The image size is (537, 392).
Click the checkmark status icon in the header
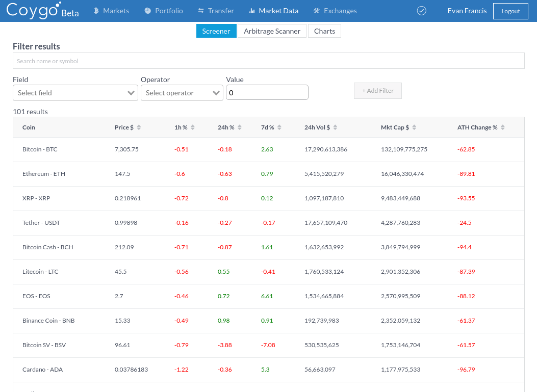tap(422, 11)
